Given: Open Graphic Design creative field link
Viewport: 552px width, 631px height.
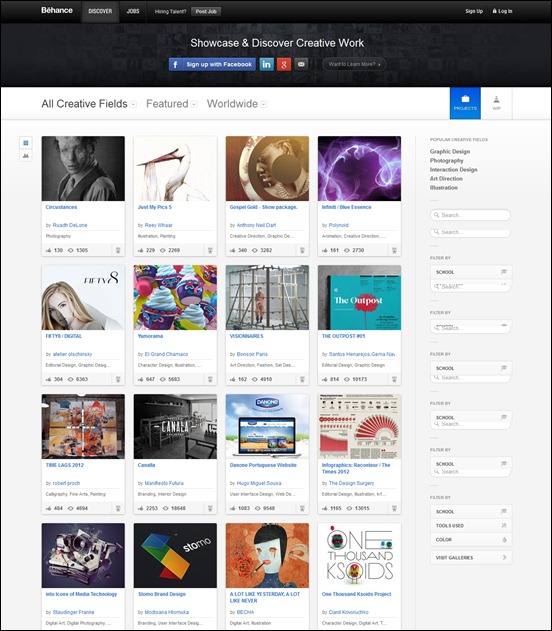Looking at the screenshot, I should [449, 152].
